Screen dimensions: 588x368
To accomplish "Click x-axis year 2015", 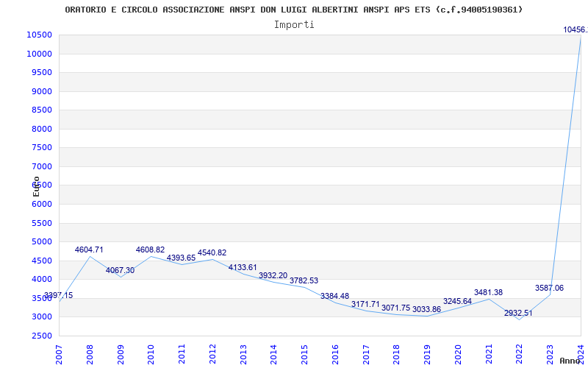I will 304,354.
